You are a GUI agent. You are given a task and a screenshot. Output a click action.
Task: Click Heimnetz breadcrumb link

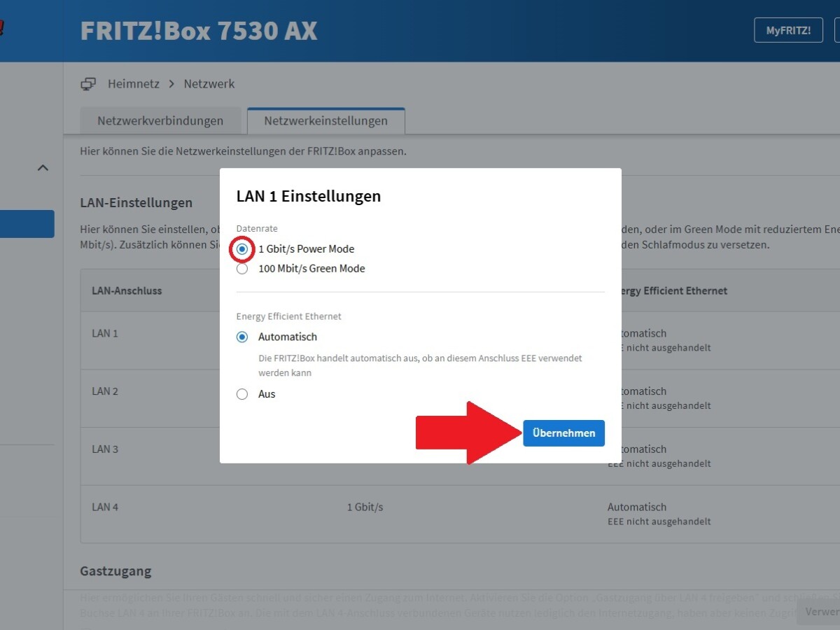134,84
